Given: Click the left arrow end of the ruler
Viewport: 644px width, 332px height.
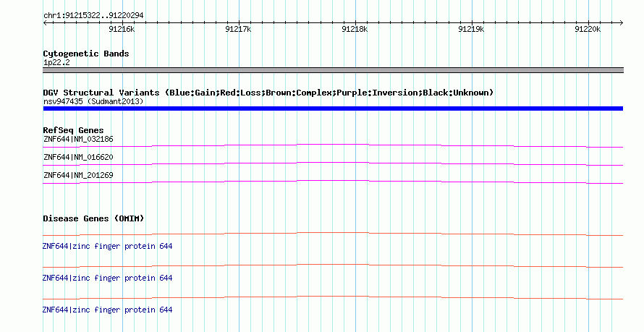Looking at the screenshot, I should [45, 23].
